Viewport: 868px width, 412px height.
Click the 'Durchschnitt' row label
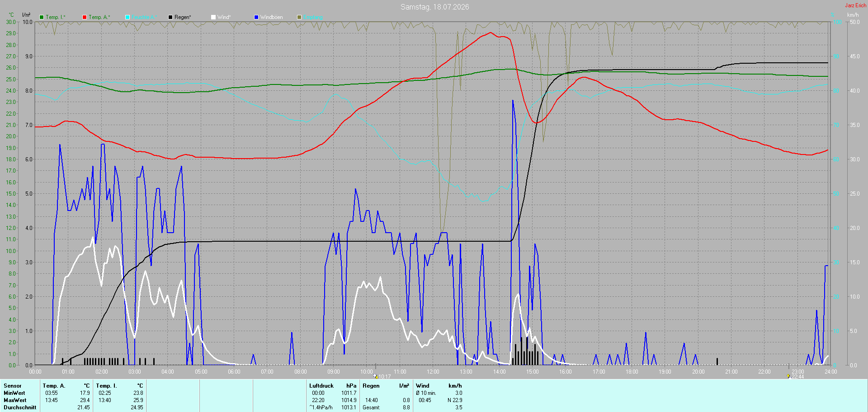pyautogui.click(x=20, y=407)
